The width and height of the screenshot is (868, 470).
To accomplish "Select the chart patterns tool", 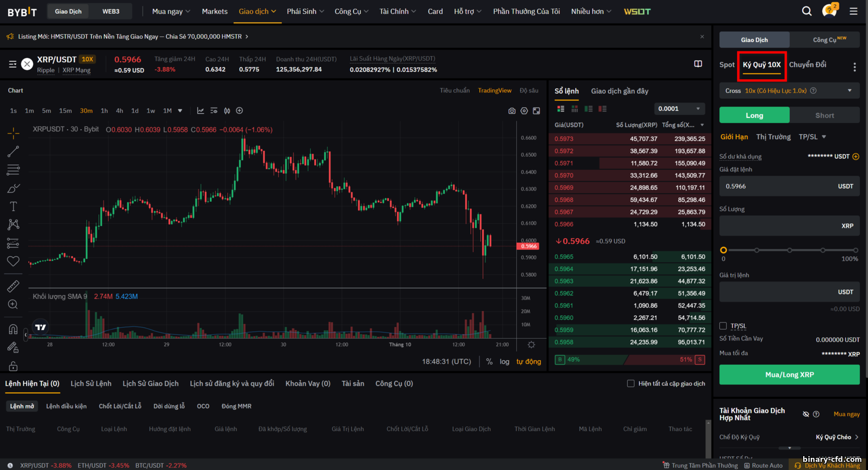I will coord(13,224).
